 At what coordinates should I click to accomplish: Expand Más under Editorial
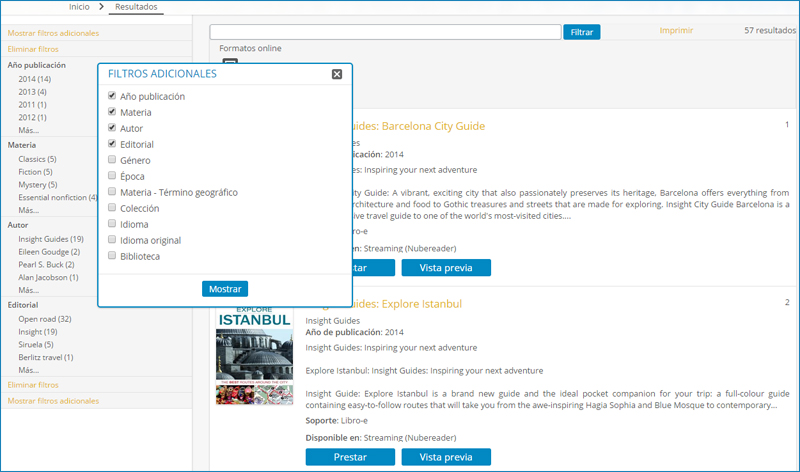pyautogui.click(x=29, y=370)
